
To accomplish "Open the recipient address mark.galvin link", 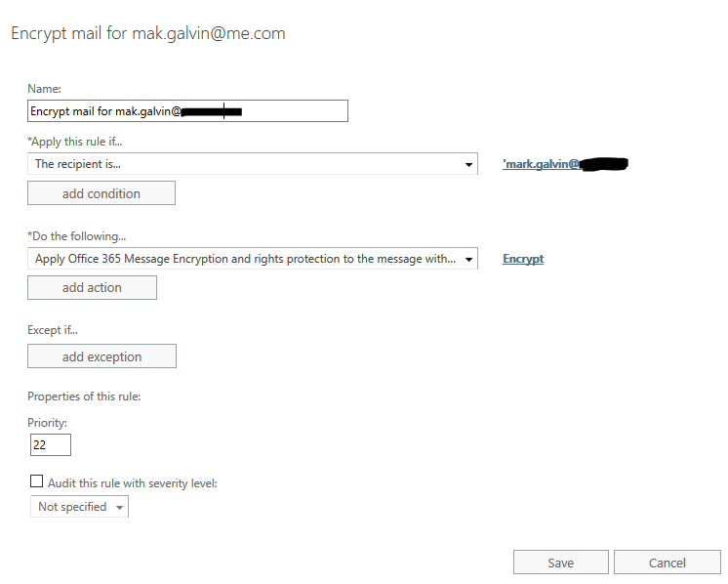I will pos(564,164).
